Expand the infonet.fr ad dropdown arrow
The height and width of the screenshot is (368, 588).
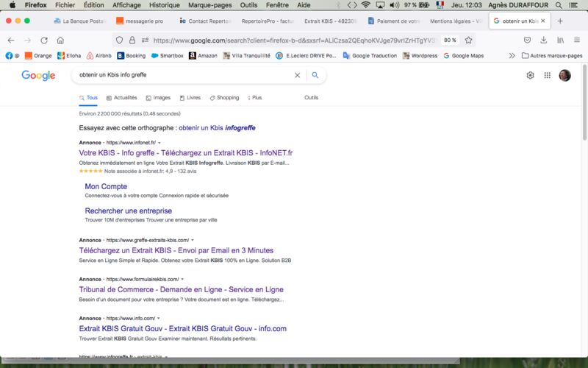[159, 143]
